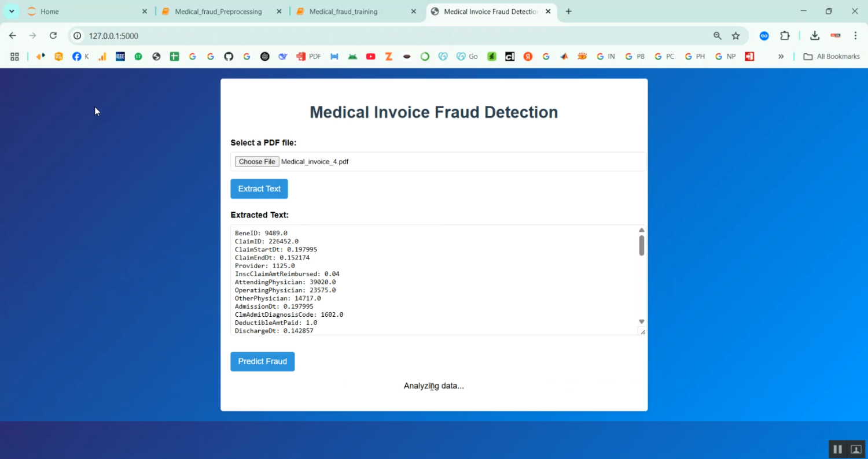Click the scrollbar thumb in extracted text box
The image size is (868, 459).
[641, 245]
